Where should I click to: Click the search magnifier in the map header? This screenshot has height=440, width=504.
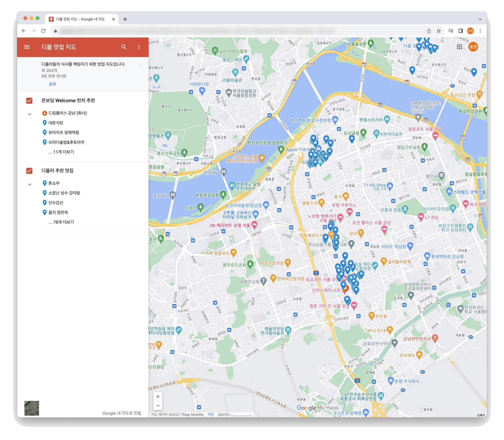pyautogui.click(x=124, y=47)
